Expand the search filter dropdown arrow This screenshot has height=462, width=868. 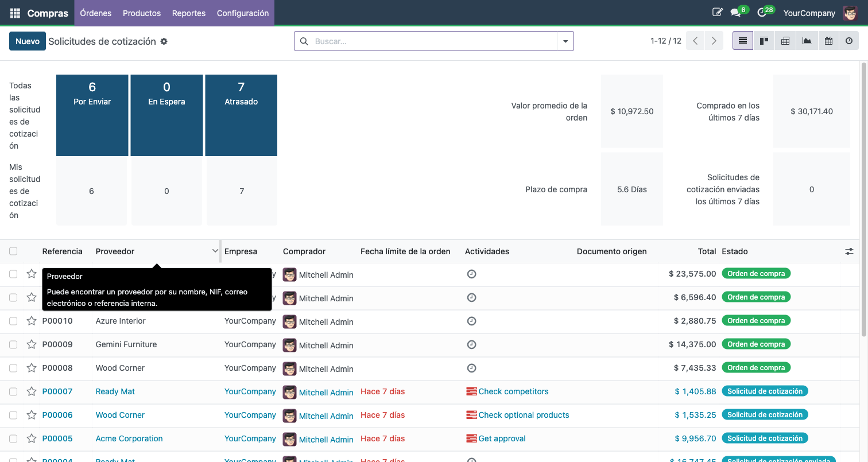(565, 41)
